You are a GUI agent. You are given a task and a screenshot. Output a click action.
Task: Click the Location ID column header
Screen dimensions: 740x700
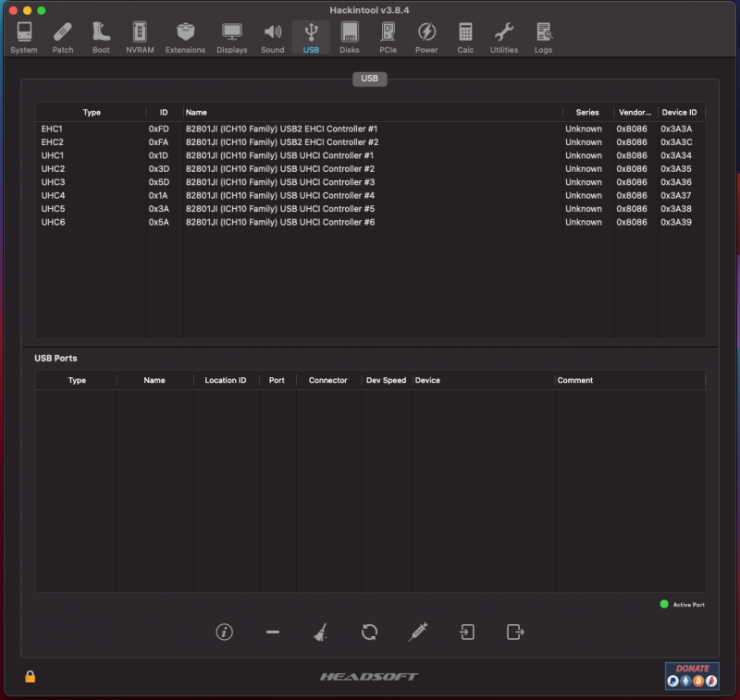(x=226, y=380)
